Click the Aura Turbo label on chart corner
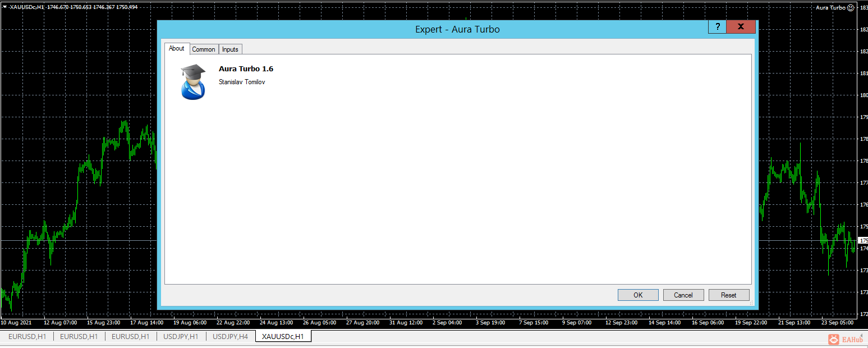 (830, 8)
